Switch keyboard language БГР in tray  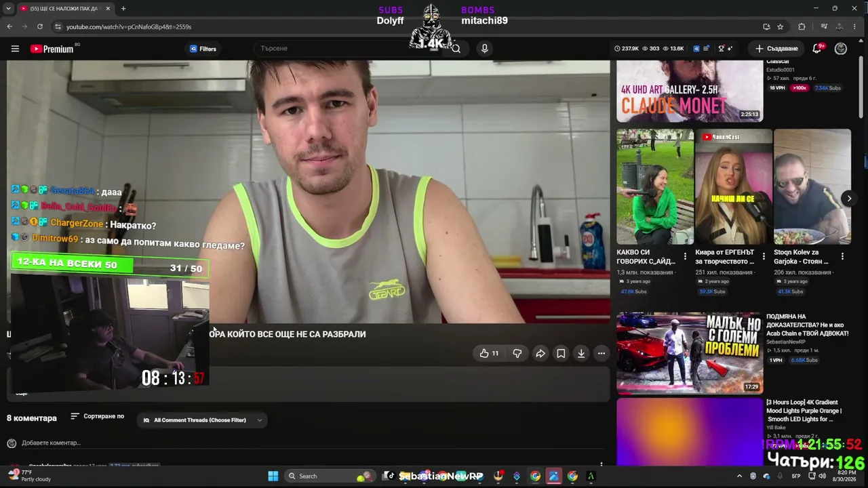coord(796,476)
